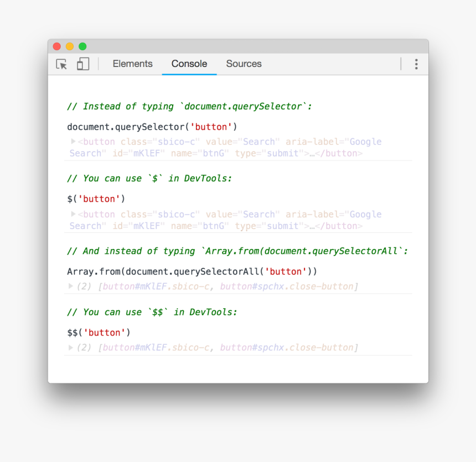Expand the button result under $('button')

[73, 214]
